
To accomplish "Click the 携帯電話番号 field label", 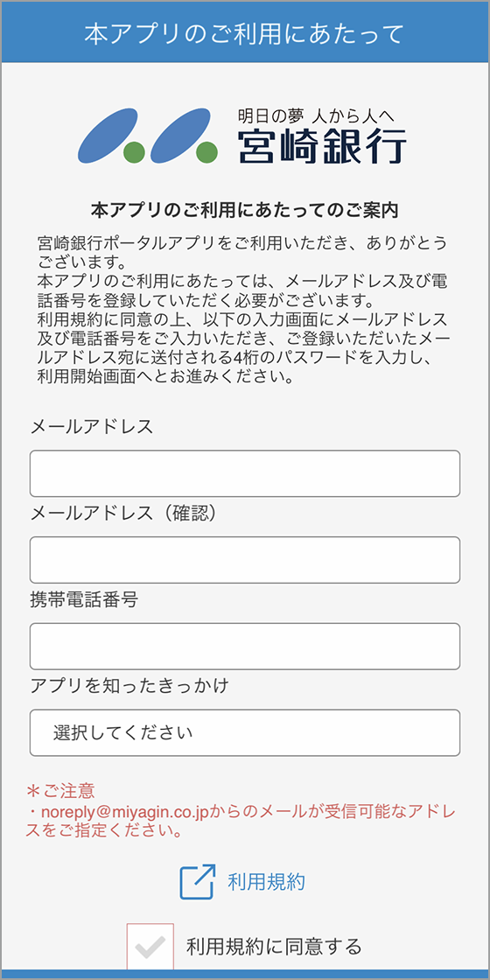I will click(x=84, y=600).
